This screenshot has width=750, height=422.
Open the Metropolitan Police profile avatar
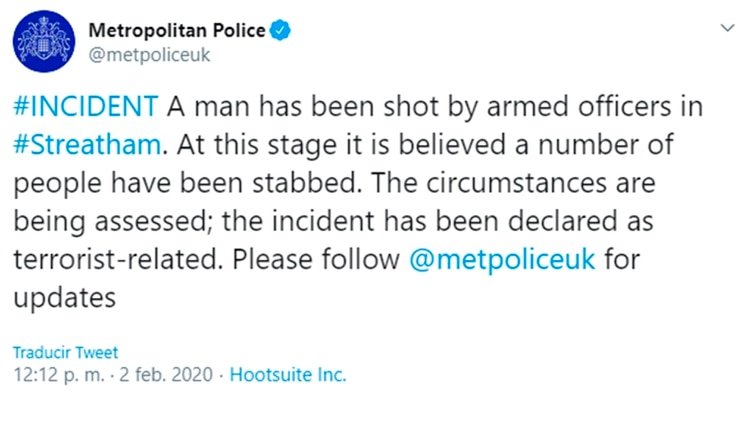tap(44, 41)
